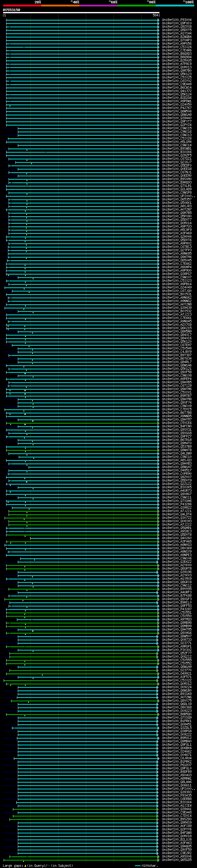This screenshot has width=197, height=868.
Task: Select the UniRef100_A9PH02 entry
Action: [177, 243]
